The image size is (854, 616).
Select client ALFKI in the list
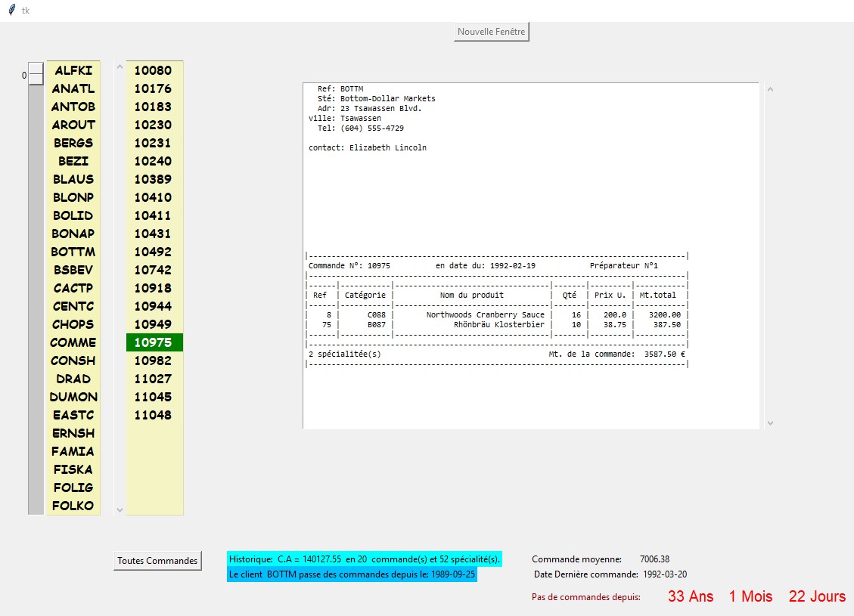pyautogui.click(x=73, y=70)
